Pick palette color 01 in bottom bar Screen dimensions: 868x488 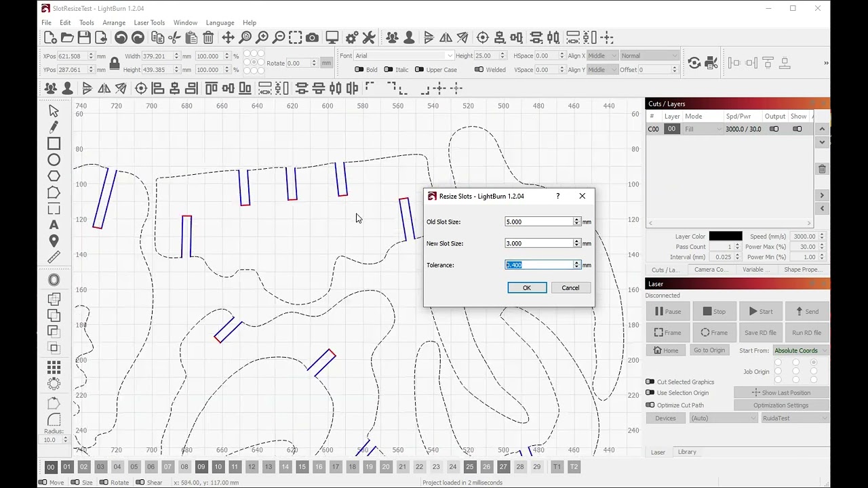67,467
